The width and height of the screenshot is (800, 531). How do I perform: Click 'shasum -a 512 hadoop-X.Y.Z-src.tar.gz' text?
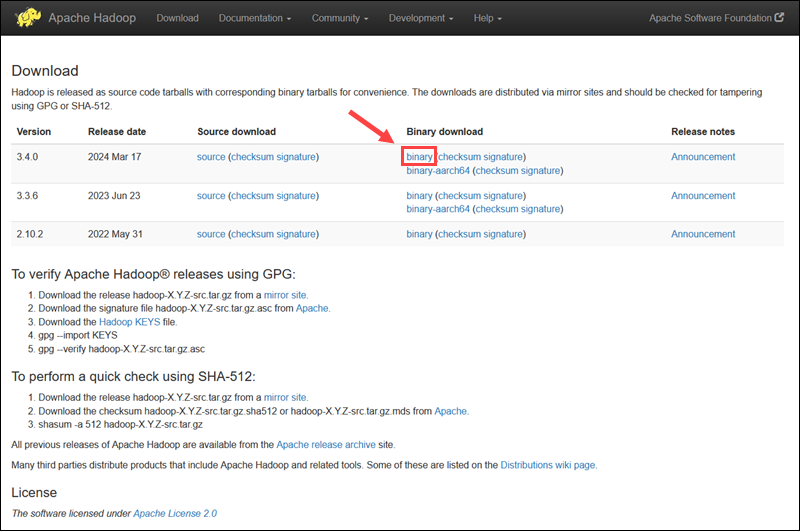pyautogui.click(x=120, y=424)
